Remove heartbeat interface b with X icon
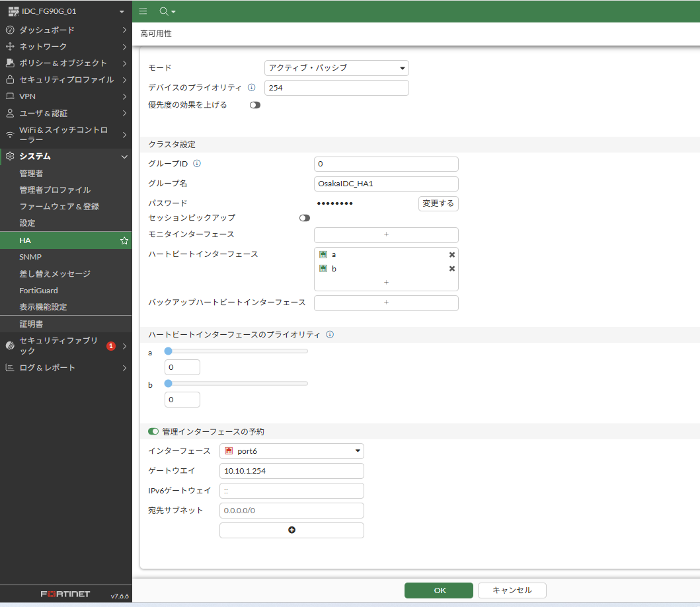700x607 pixels. click(x=452, y=269)
